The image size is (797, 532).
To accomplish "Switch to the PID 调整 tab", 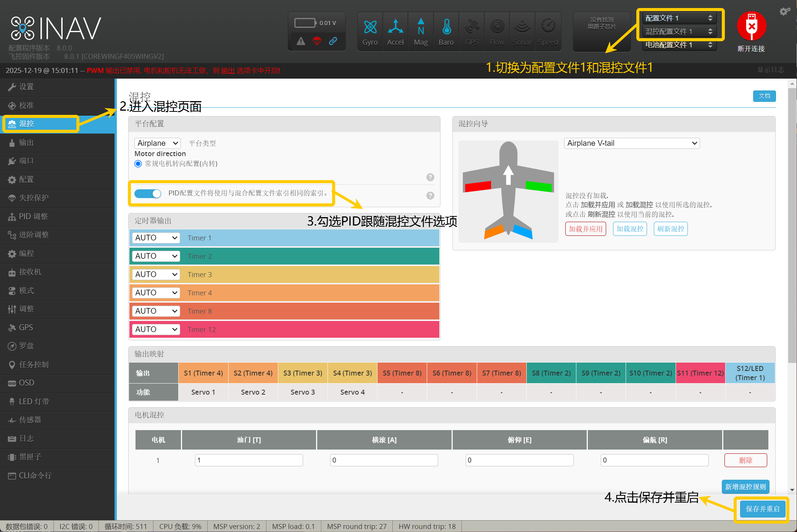I will pyautogui.click(x=33, y=216).
